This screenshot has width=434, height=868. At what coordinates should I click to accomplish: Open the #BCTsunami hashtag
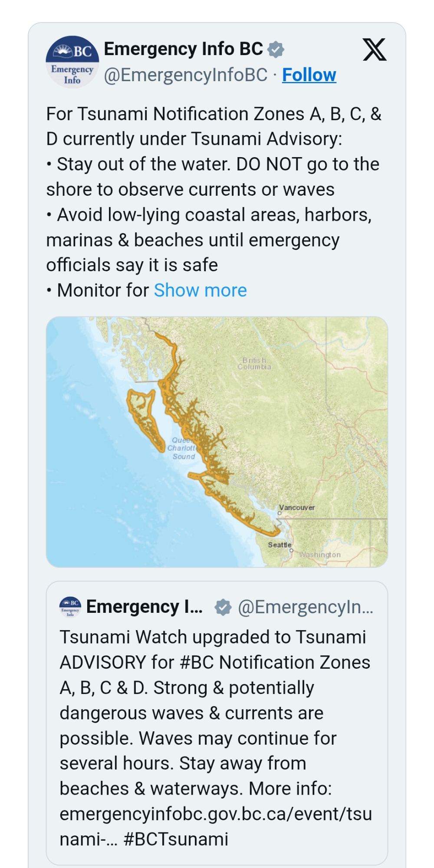click(176, 839)
